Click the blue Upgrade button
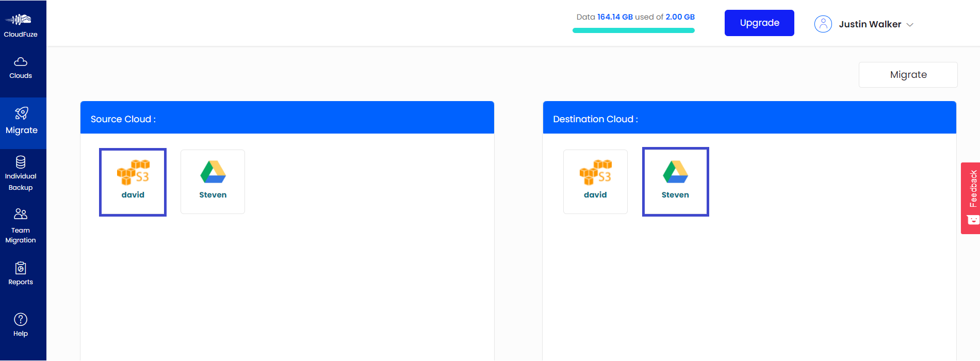Screen dimensions: 980x361 [759, 23]
